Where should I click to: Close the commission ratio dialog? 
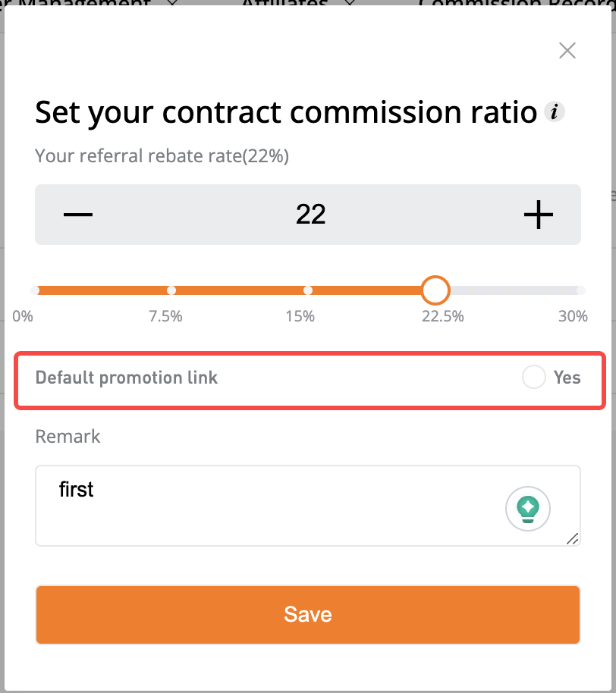(x=567, y=50)
